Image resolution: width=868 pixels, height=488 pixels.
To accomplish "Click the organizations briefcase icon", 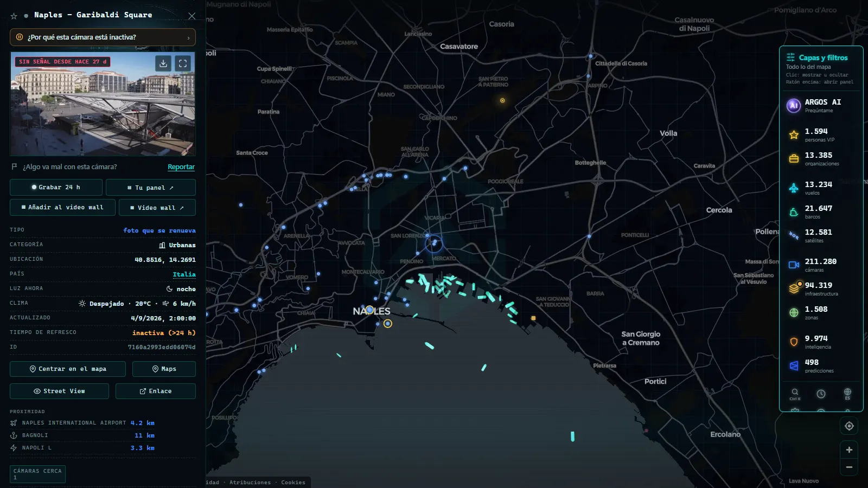I will [794, 159].
